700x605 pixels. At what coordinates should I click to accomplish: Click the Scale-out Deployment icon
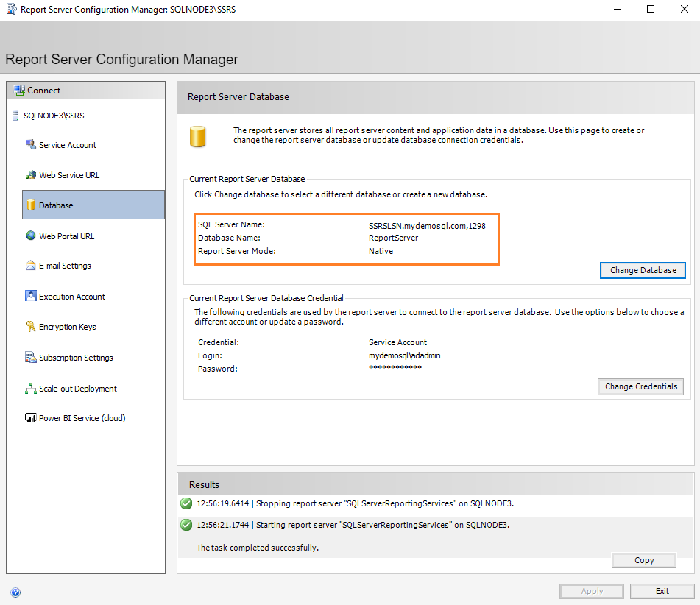[x=30, y=389]
